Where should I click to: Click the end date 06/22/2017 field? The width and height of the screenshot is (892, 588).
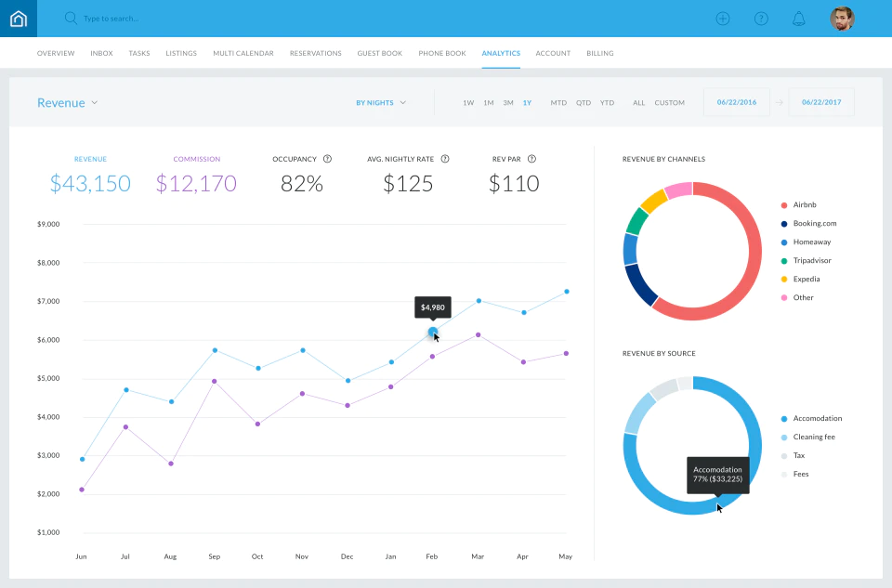(821, 102)
